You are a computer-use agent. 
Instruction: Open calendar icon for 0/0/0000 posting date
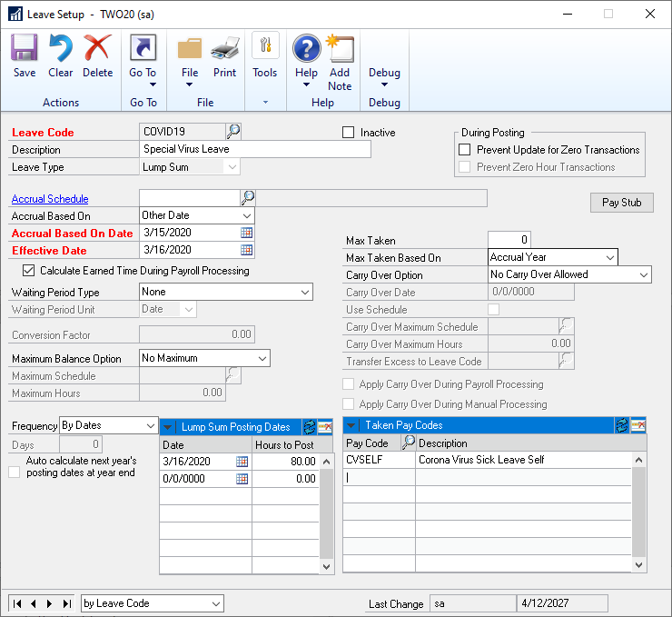pos(242,479)
